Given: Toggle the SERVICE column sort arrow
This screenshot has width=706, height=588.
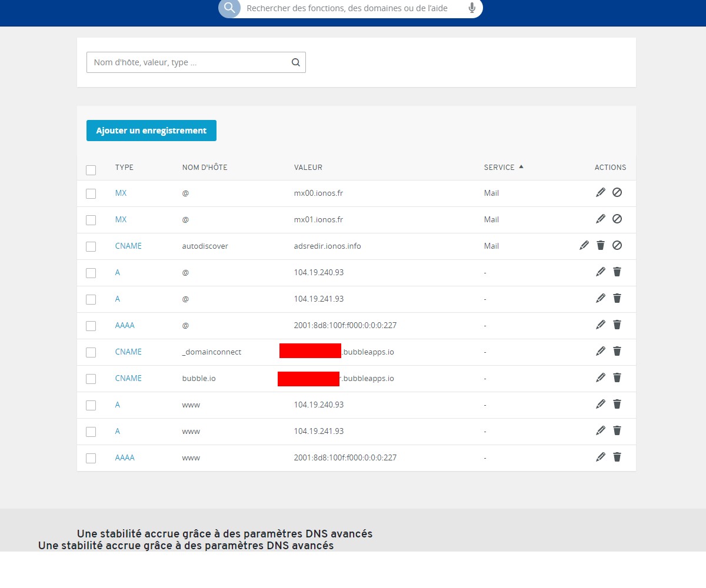Looking at the screenshot, I should point(522,167).
